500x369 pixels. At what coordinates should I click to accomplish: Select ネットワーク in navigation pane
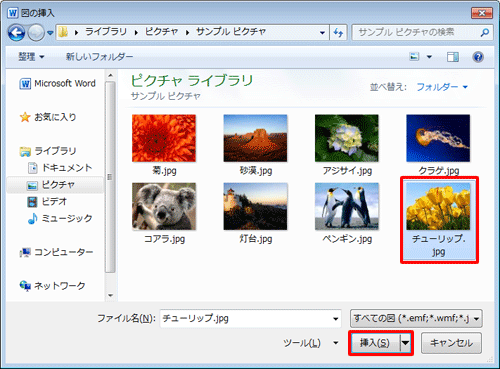pos(52,286)
